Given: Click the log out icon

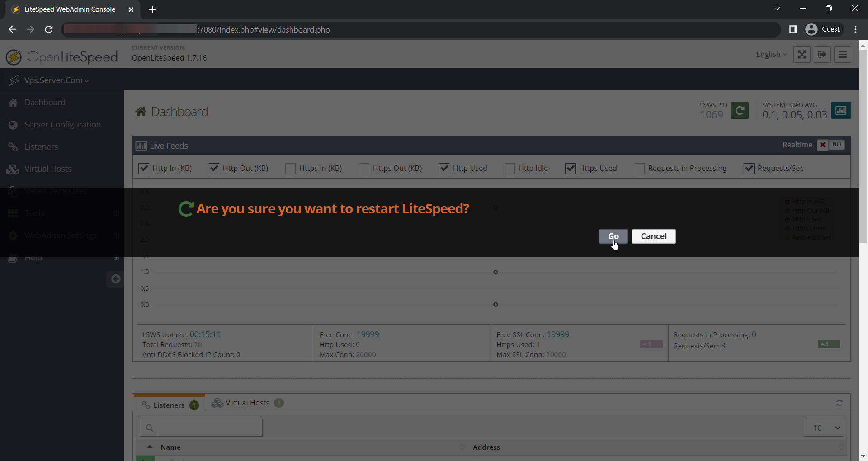Looking at the screenshot, I should [x=822, y=55].
